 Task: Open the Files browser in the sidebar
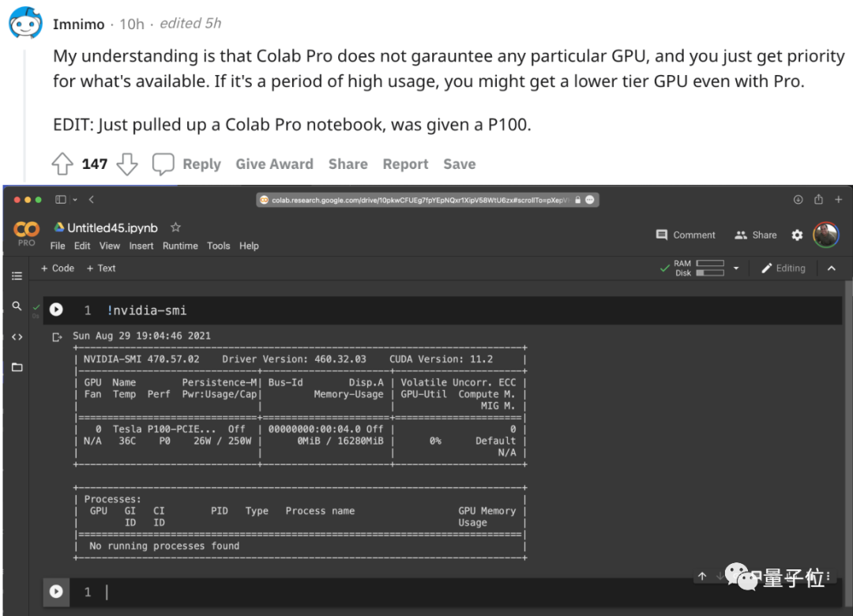(17, 366)
